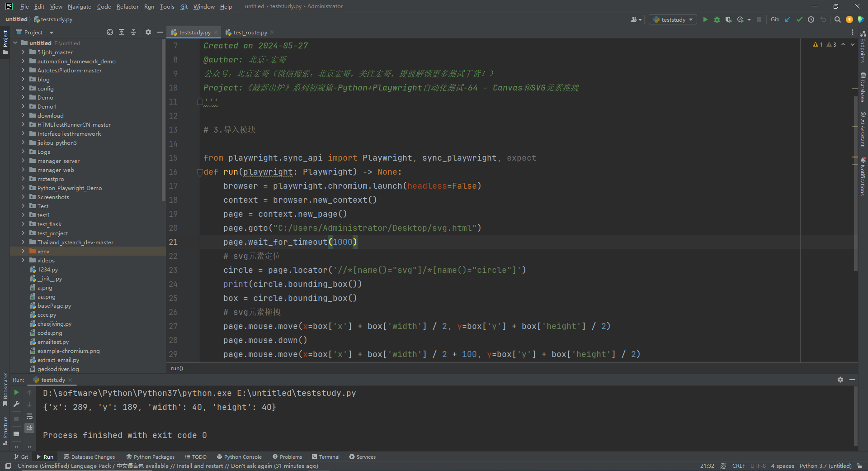Open chaojiying.py in project tree

click(x=54, y=324)
